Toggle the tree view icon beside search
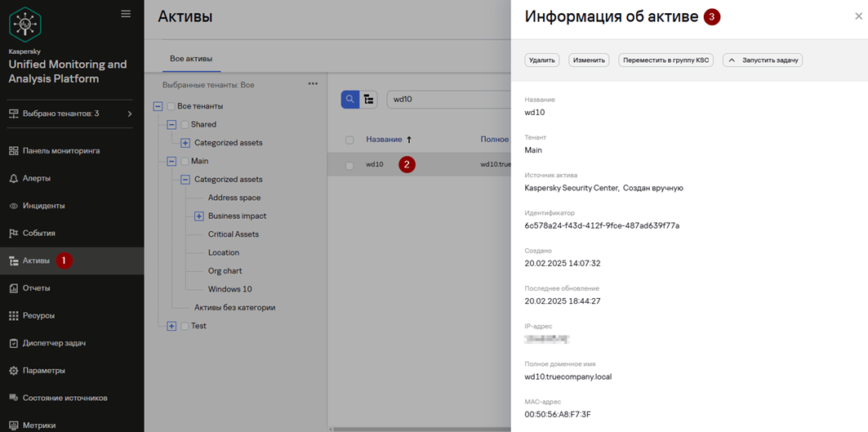The width and height of the screenshot is (868, 432). tap(368, 100)
